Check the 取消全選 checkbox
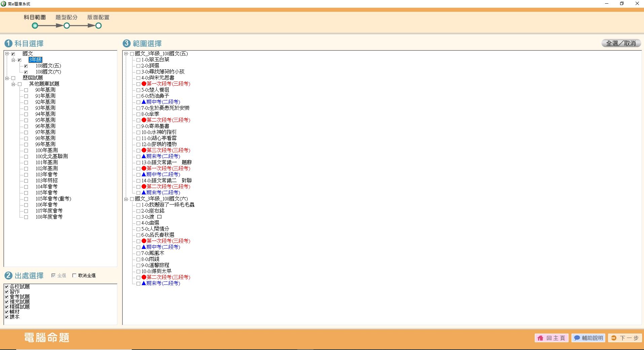The height and width of the screenshot is (350, 644). [74, 275]
